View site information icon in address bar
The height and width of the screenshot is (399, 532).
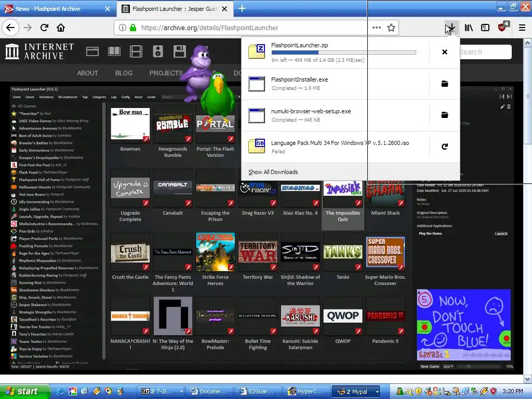coord(123,28)
